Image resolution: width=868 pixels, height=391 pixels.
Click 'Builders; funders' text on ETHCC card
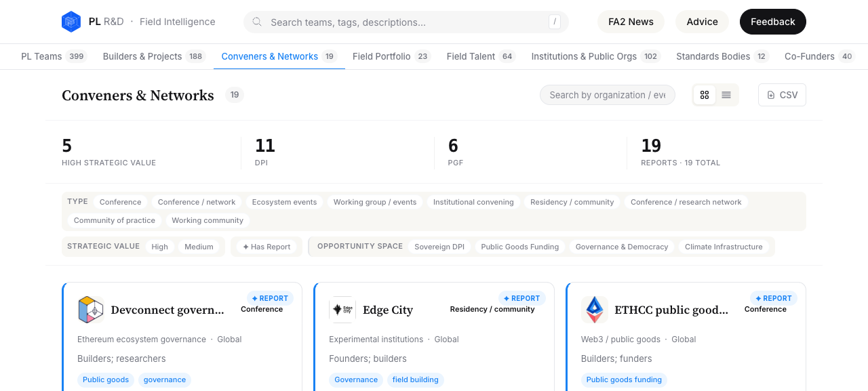click(616, 358)
